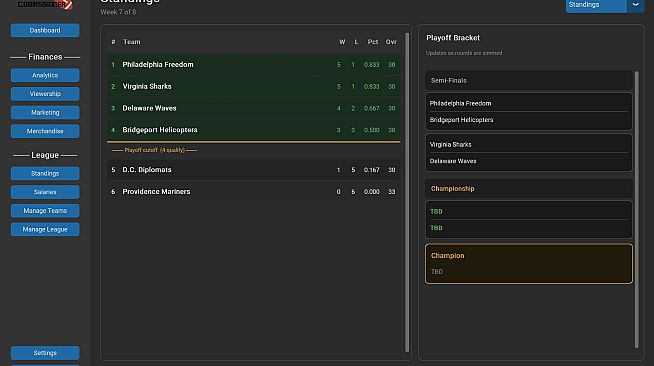Select the Standings view selector
This screenshot has width=654, height=366.
[x=596, y=5]
